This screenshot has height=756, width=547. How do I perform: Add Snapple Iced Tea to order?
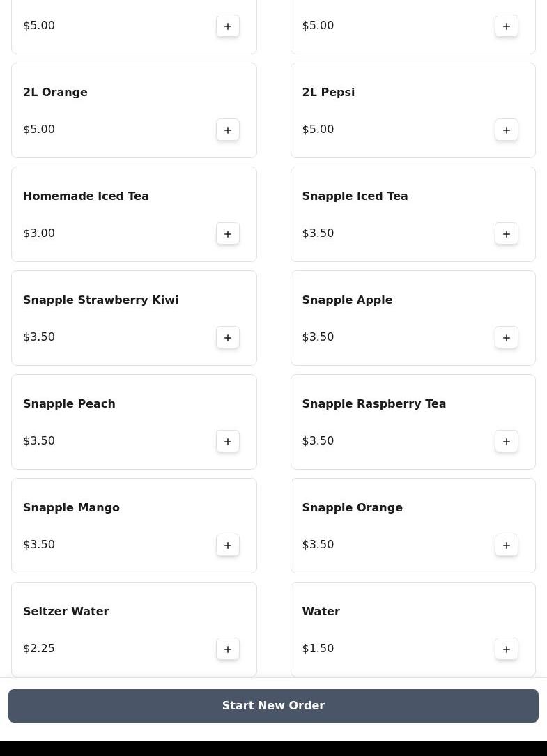pos(507,233)
